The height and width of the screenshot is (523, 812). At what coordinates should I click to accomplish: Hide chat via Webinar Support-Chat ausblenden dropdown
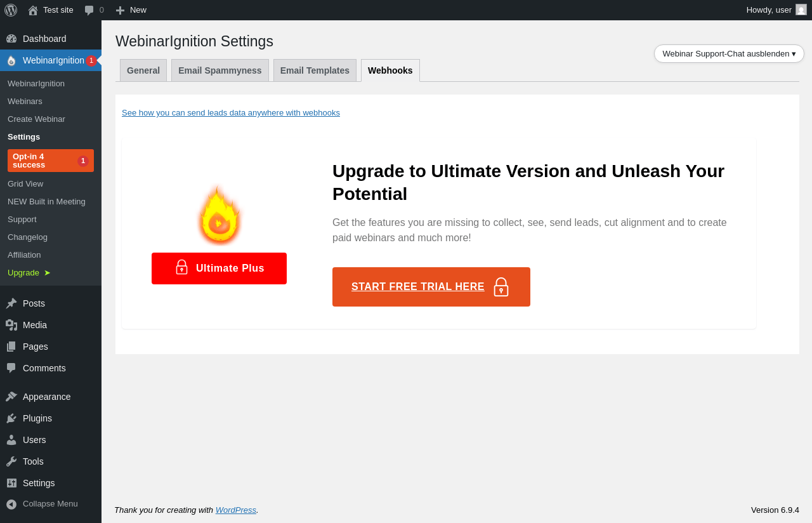pos(729,54)
